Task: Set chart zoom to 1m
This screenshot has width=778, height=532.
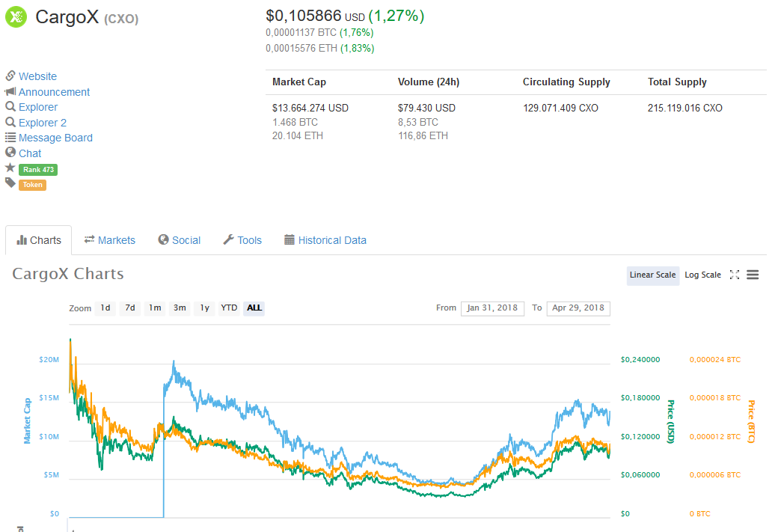Action: coord(155,308)
